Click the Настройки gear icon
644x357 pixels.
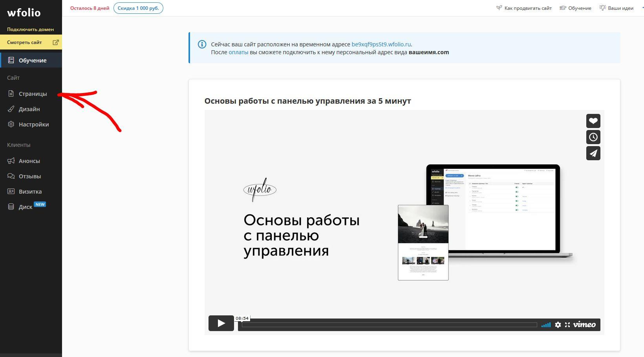click(x=11, y=124)
